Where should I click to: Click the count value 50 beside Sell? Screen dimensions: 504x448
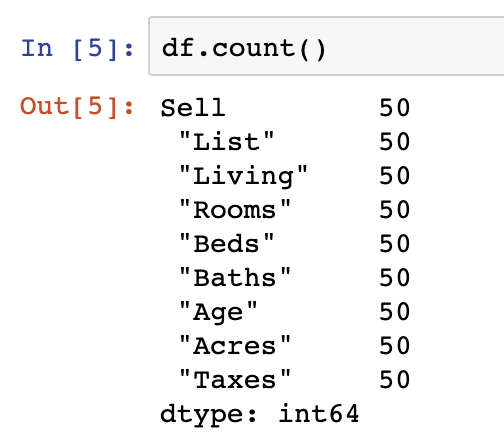(395, 108)
